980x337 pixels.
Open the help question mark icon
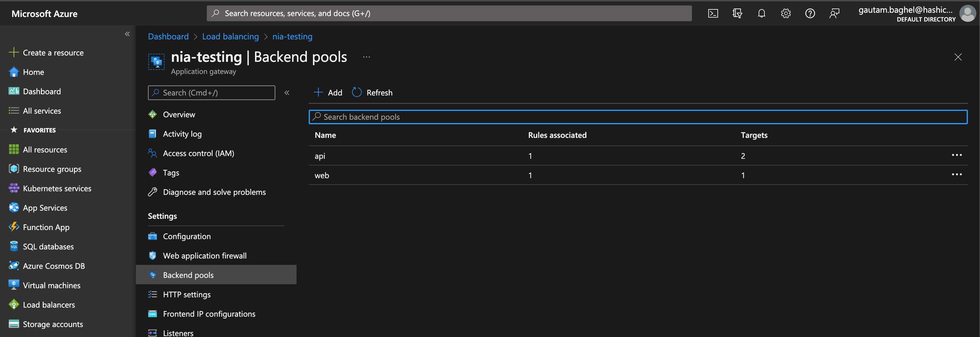click(810, 14)
